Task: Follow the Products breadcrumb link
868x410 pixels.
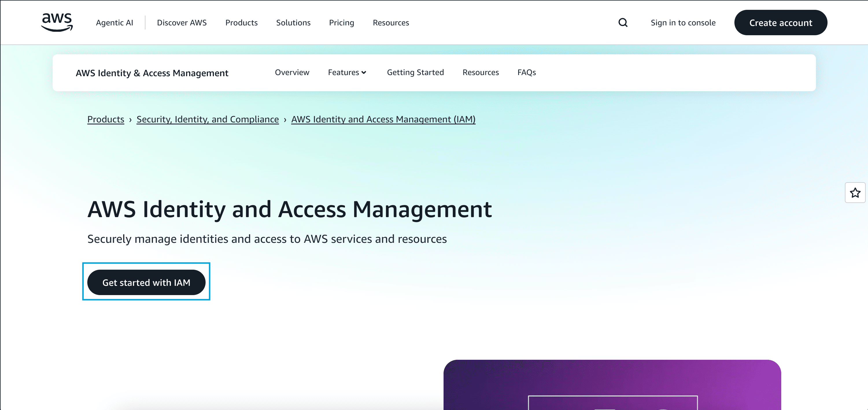Action: click(106, 119)
